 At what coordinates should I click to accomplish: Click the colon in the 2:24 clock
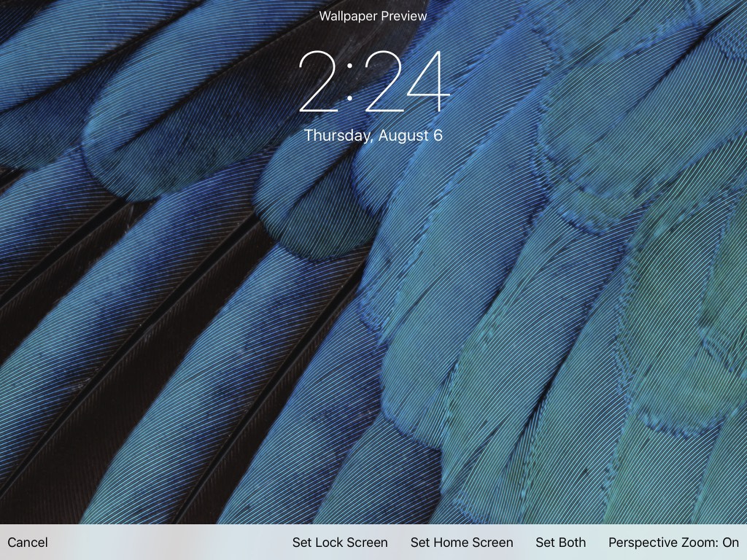350,82
